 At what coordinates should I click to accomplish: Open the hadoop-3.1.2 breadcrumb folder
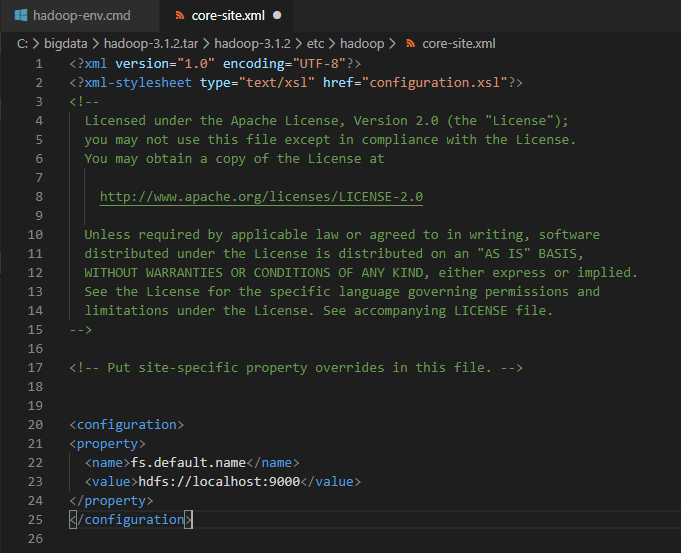coord(252,43)
